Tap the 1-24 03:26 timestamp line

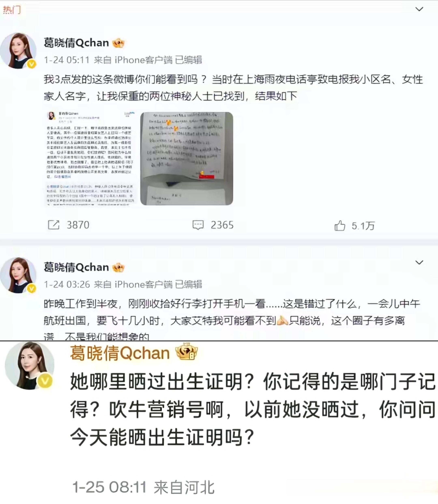tap(123, 284)
